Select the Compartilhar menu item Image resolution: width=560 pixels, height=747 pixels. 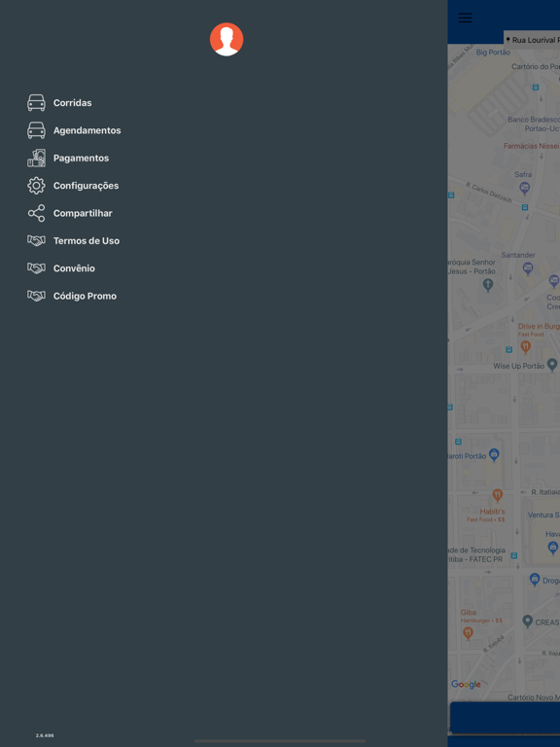click(x=83, y=213)
